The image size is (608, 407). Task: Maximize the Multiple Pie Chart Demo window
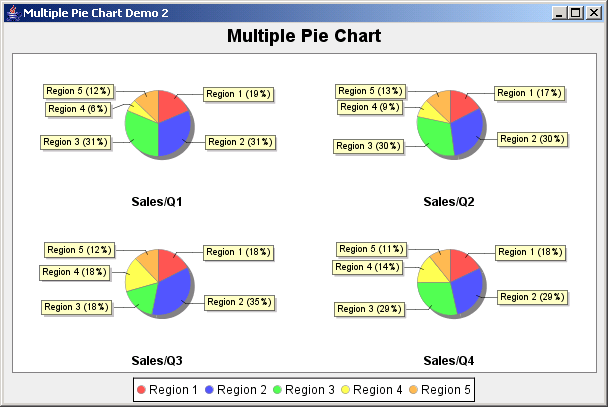[x=575, y=13]
